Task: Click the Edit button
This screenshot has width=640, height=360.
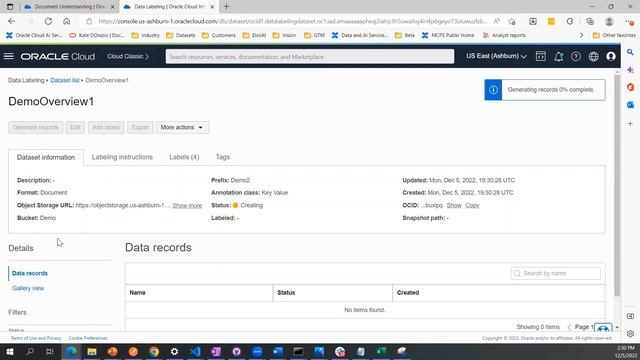Action: pyautogui.click(x=75, y=127)
